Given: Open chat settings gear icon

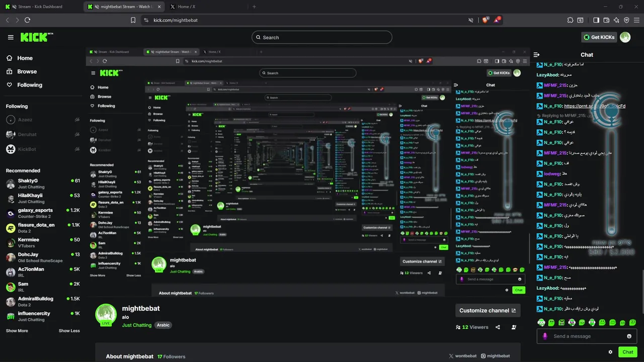Looking at the screenshot, I should coord(610,352).
